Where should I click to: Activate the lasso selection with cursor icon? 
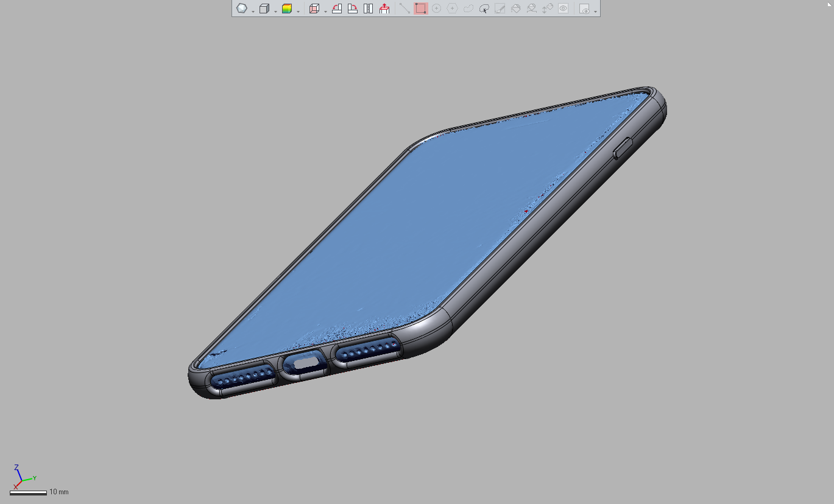pos(484,9)
